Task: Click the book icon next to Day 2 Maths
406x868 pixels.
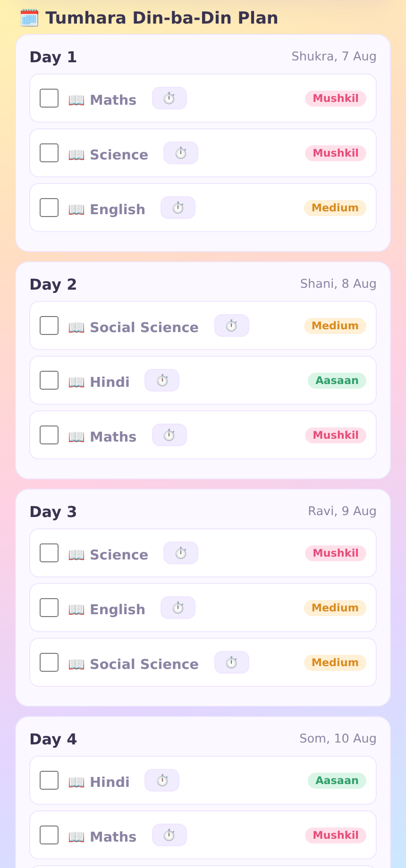Action: (76, 437)
